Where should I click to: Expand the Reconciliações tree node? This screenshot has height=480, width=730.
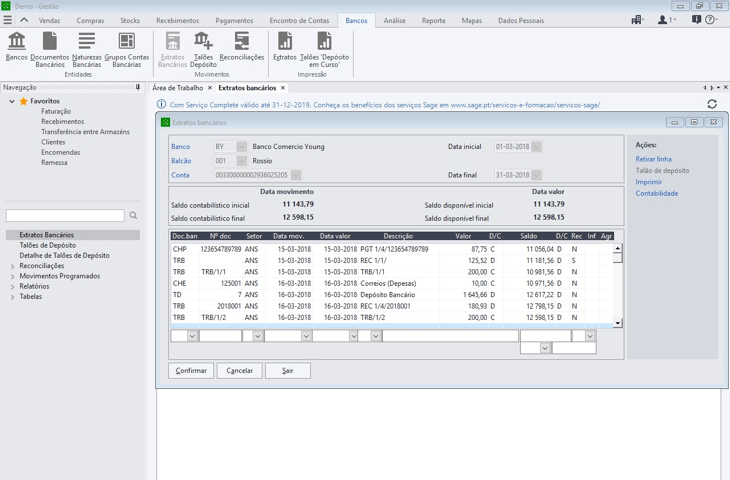[12, 267]
